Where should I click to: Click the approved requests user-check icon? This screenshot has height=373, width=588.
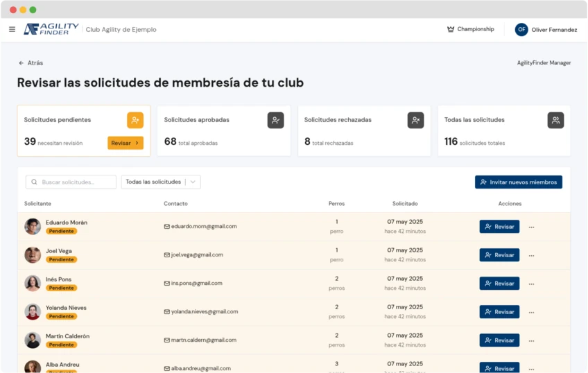point(275,120)
